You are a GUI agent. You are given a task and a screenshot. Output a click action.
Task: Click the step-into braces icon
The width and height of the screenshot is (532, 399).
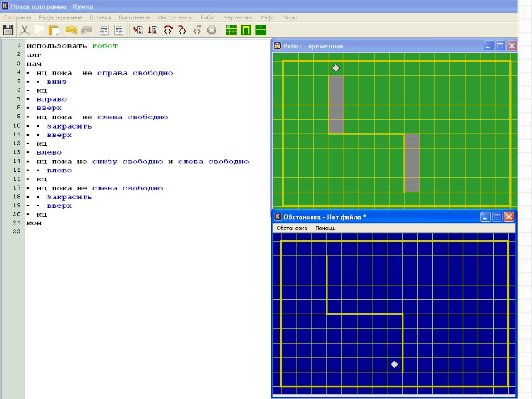(x=182, y=30)
